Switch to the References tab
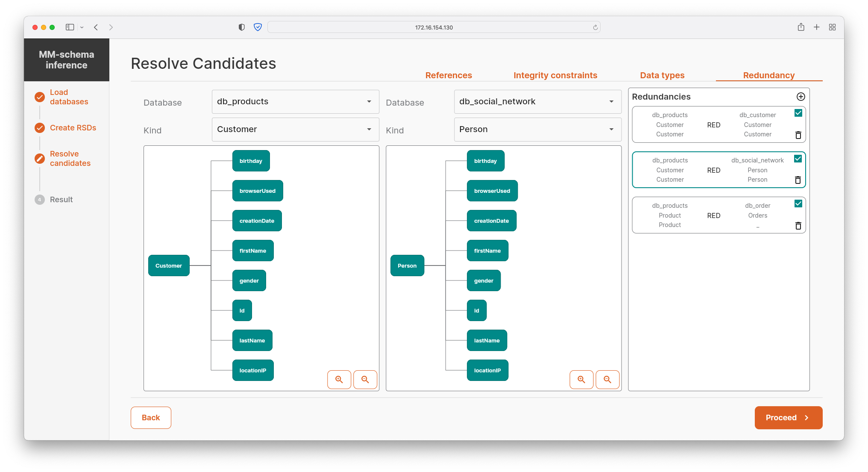The height and width of the screenshot is (472, 868). click(449, 75)
